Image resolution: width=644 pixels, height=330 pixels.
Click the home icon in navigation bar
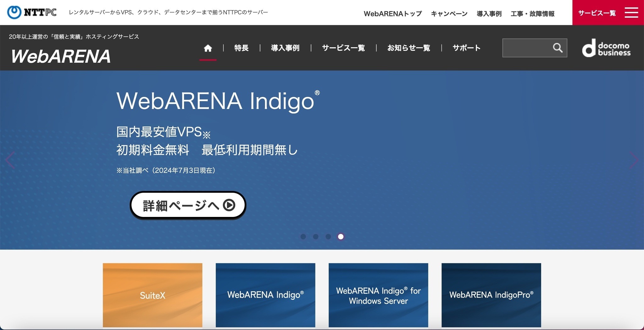pos(208,48)
